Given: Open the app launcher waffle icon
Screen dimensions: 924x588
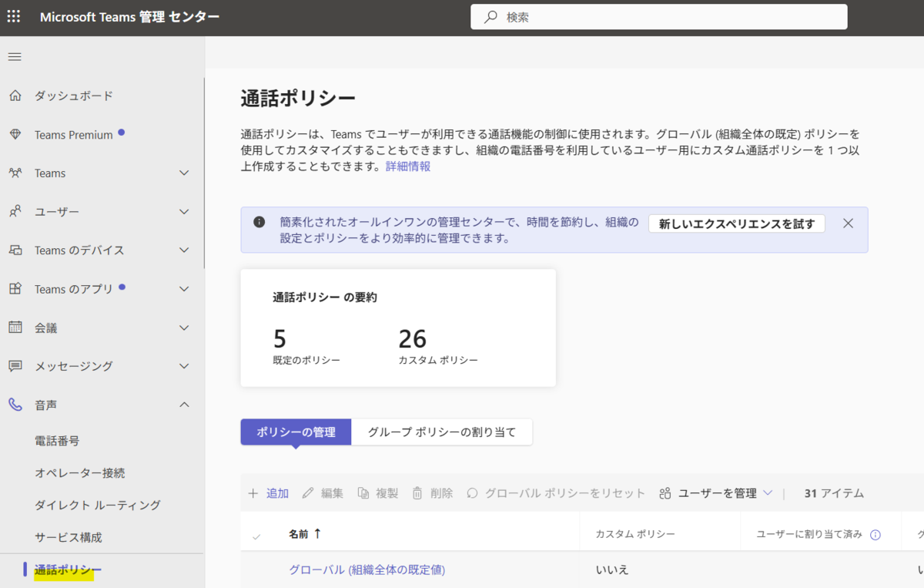Looking at the screenshot, I should pos(14,17).
